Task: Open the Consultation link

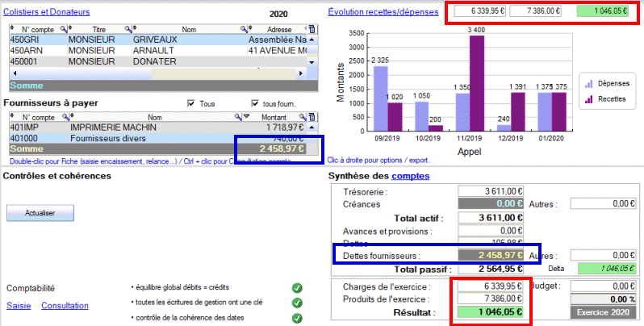Action: (x=65, y=306)
